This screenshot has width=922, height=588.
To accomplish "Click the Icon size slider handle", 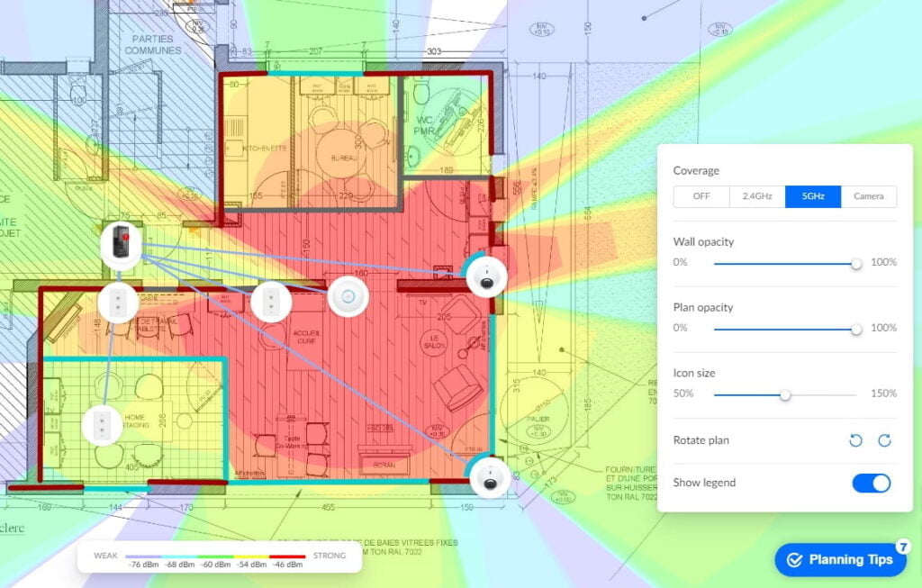I will (x=785, y=394).
